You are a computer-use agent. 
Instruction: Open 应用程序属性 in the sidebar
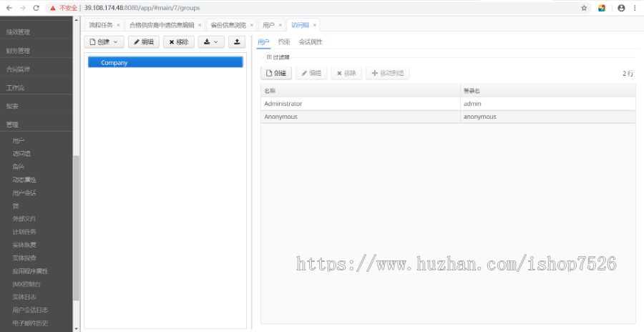30,271
